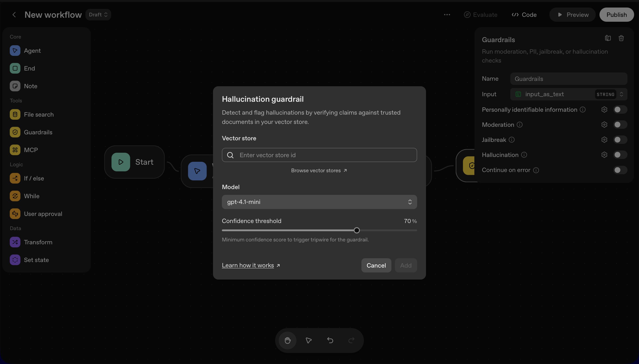
Task: Select the pointer selection tool
Action: (309, 340)
